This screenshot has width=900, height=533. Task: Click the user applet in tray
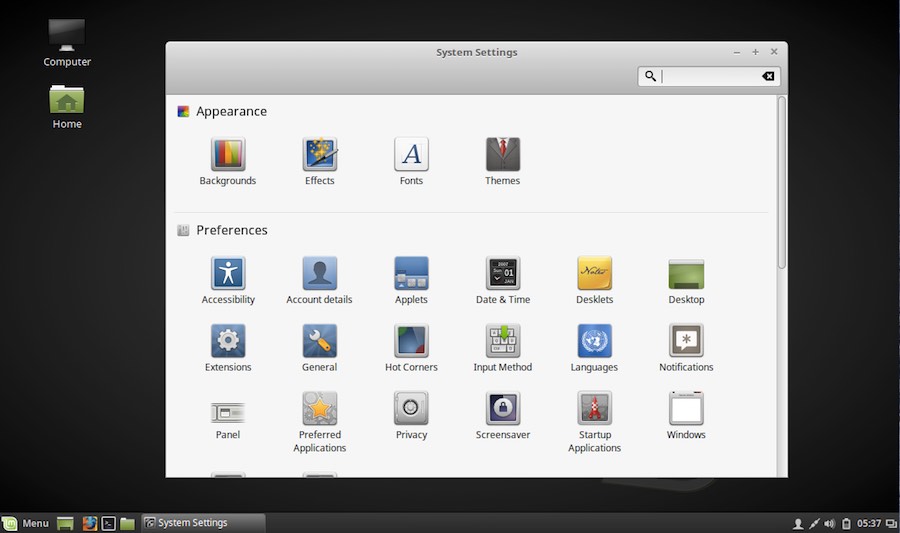click(x=798, y=523)
